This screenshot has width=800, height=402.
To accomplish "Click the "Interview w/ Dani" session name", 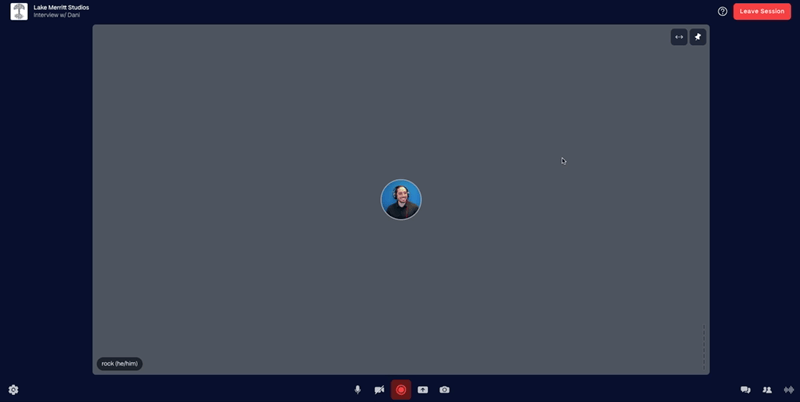I will coord(57,16).
